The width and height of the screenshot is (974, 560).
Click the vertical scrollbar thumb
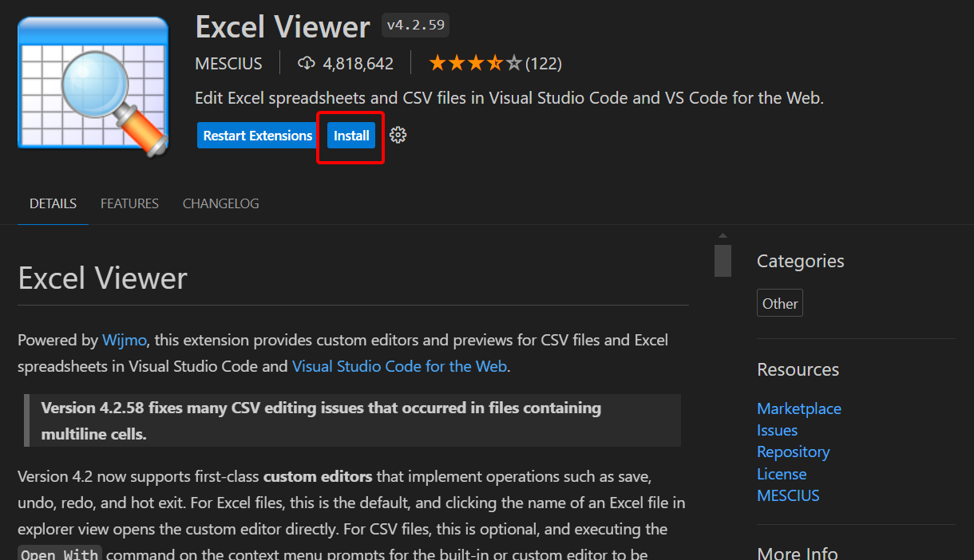[723, 260]
